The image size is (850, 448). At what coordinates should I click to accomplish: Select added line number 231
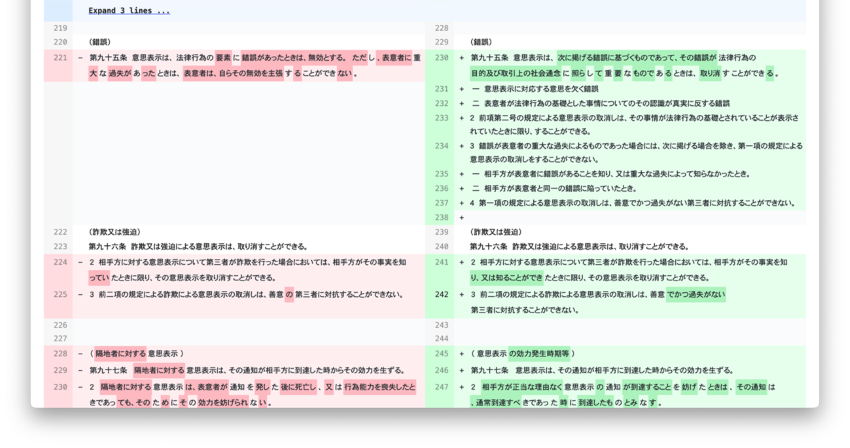click(441, 89)
